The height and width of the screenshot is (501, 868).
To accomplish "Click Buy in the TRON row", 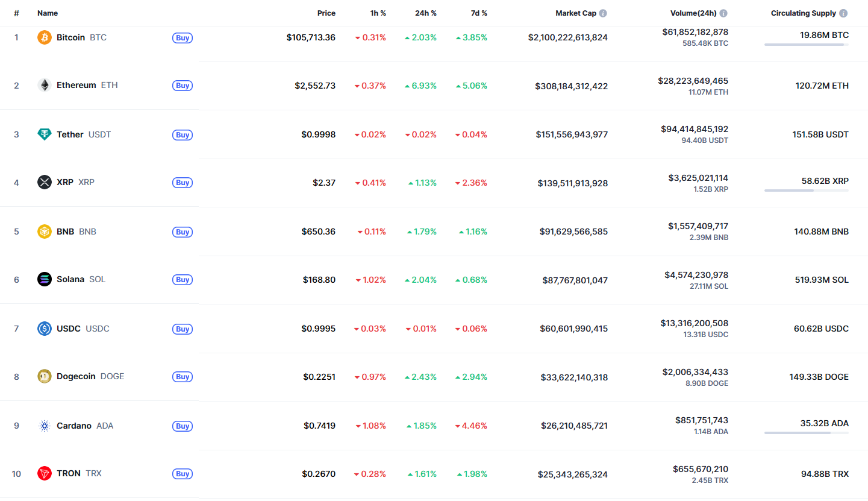I will coord(183,473).
